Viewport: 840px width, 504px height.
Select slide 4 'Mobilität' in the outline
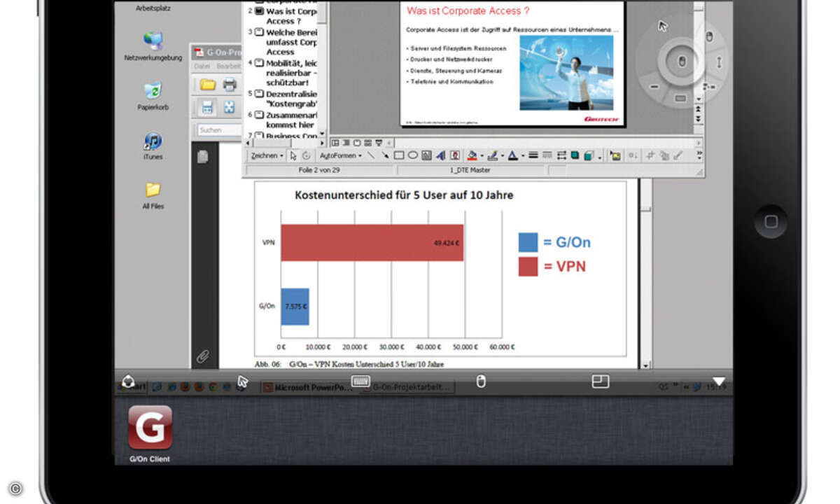click(x=290, y=73)
